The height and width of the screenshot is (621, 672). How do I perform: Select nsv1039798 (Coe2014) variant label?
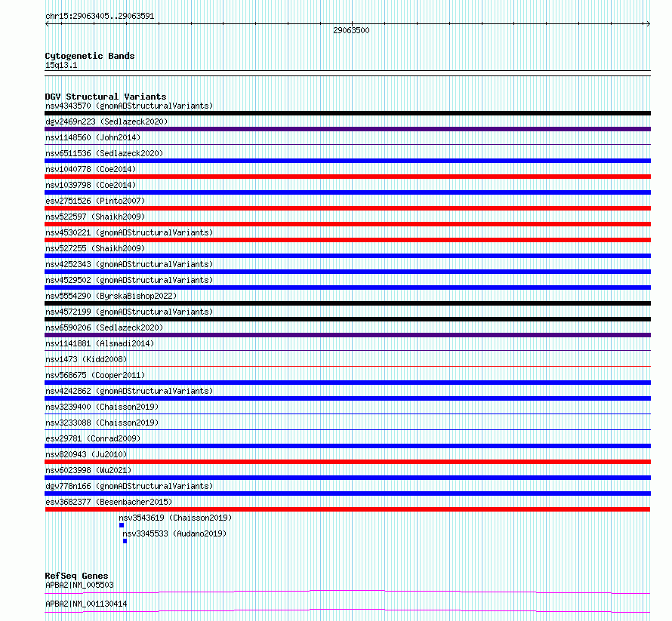click(91, 185)
